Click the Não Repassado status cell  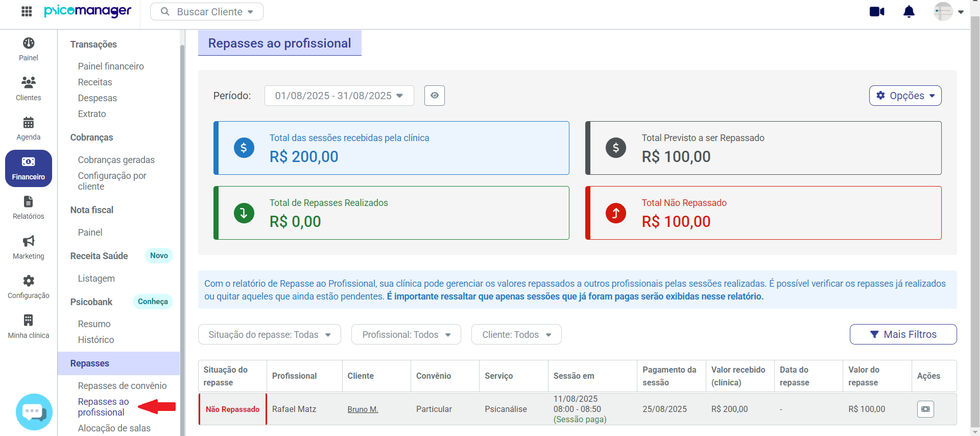click(x=232, y=409)
